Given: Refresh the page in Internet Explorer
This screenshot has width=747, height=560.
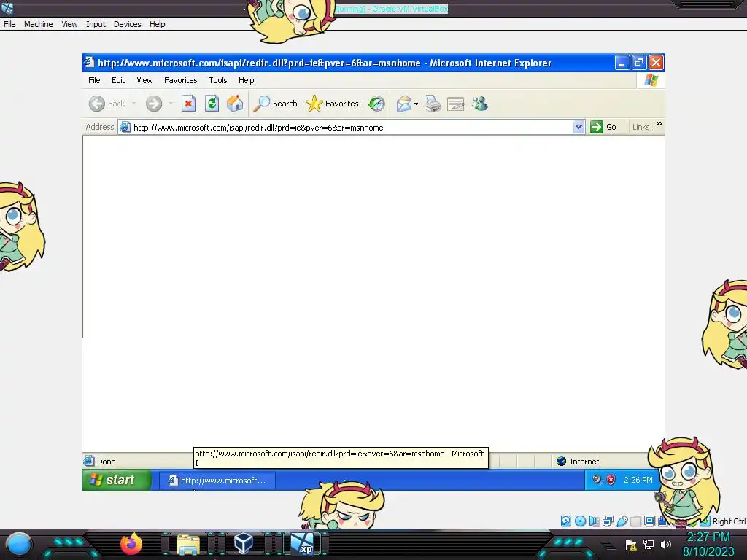Looking at the screenshot, I should [212, 104].
